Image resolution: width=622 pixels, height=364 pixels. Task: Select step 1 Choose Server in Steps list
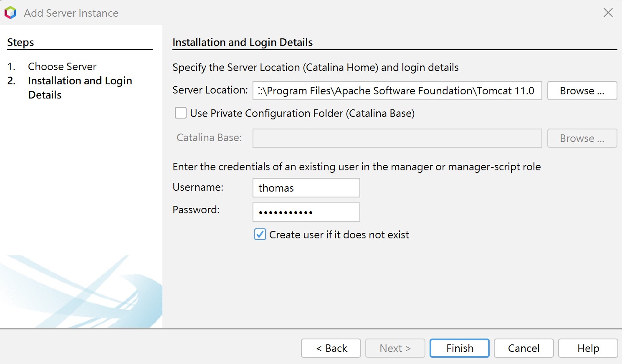point(62,66)
